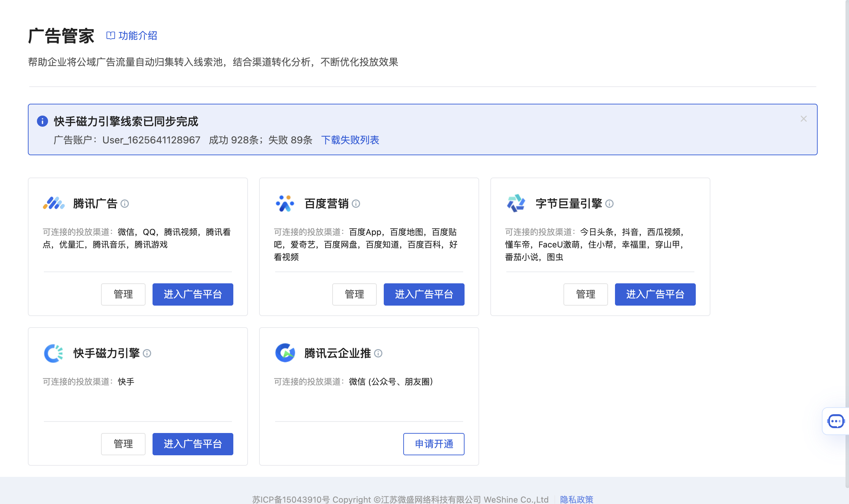Click the 成功 928条；失败 89条 status text
Viewport: 849px width, 504px height.
pyautogui.click(x=261, y=140)
